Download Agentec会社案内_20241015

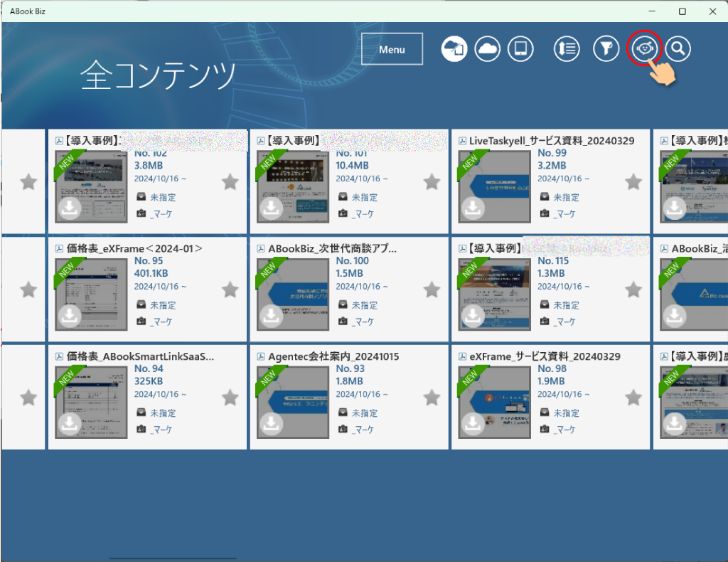coord(271,424)
